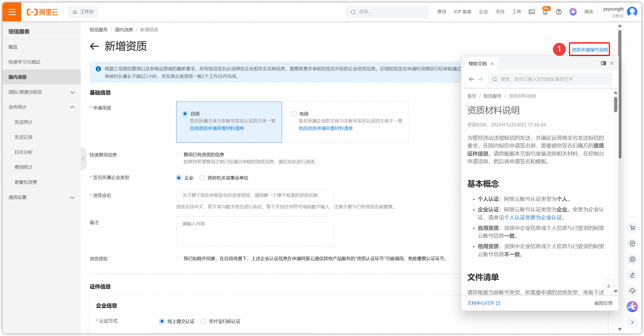Screen dimensions: 644x336
Task: Open the shopping cart icon in right sidebar
Action: coord(632,228)
